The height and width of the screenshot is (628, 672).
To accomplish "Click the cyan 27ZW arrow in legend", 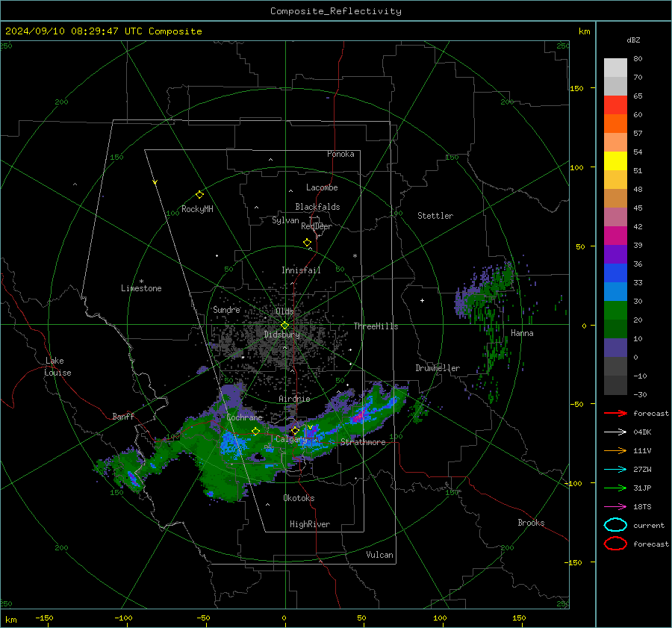I will coord(615,470).
